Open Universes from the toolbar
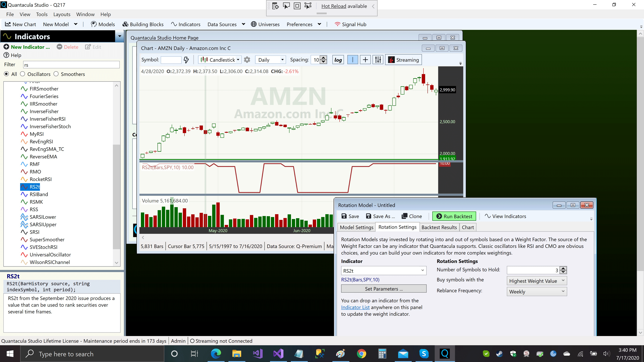Screen dimensions: 644x362 (x=265, y=24)
